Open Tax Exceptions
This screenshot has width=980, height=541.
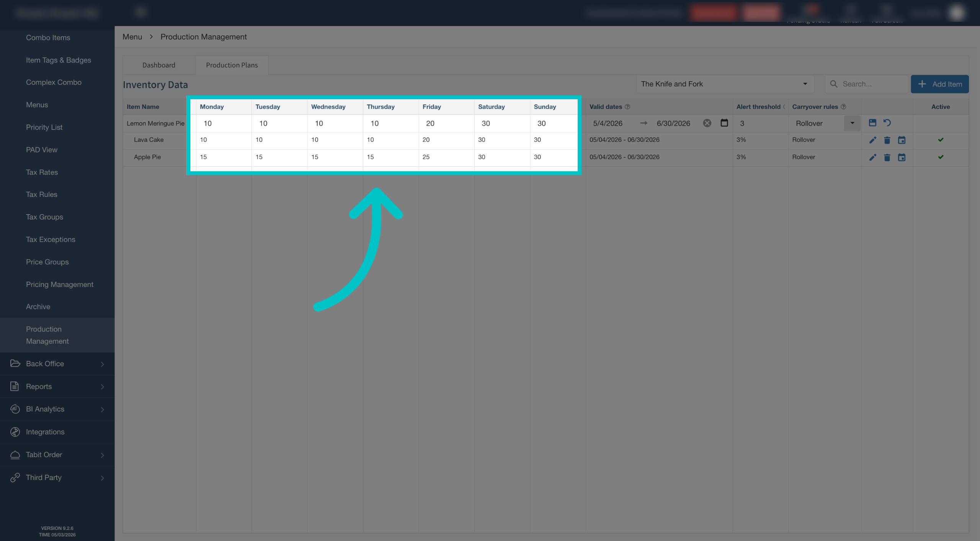tap(51, 239)
